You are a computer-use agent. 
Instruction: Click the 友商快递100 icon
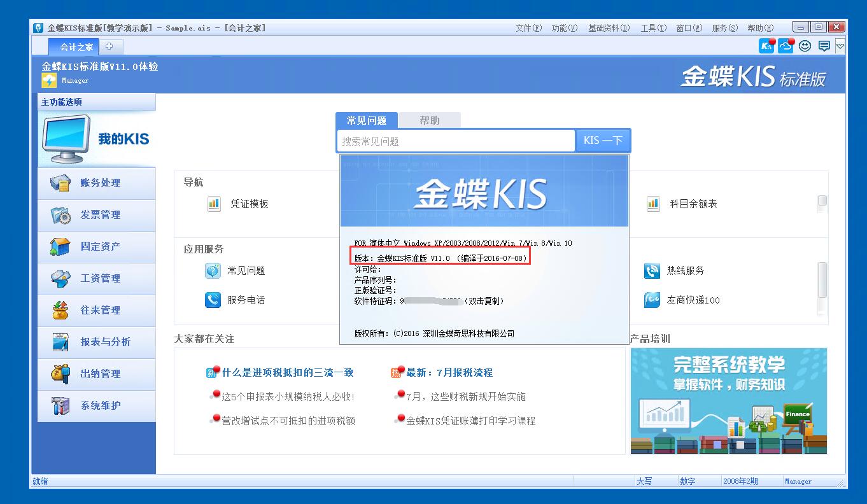(x=652, y=300)
